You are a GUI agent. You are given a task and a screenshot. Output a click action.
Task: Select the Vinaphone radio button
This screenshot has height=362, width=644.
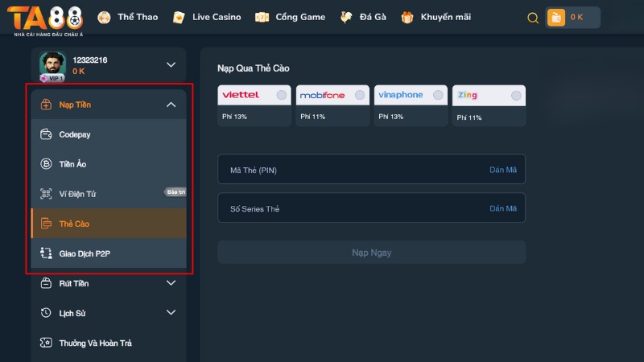click(x=438, y=95)
